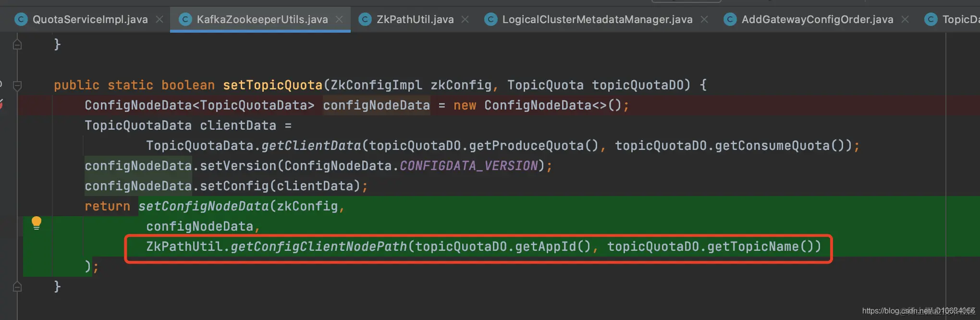The height and width of the screenshot is (320, 980).
Task: Click getConfigClientNodePath method call
Action: click(x=319, y=246)
